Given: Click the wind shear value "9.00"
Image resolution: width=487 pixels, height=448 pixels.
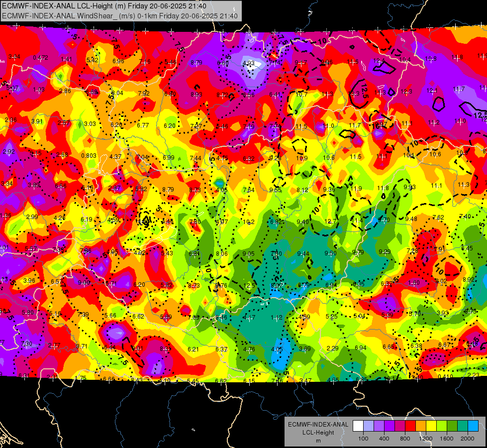Looking at the screenshot, I should pyautogui.click(x=84, y=282).
